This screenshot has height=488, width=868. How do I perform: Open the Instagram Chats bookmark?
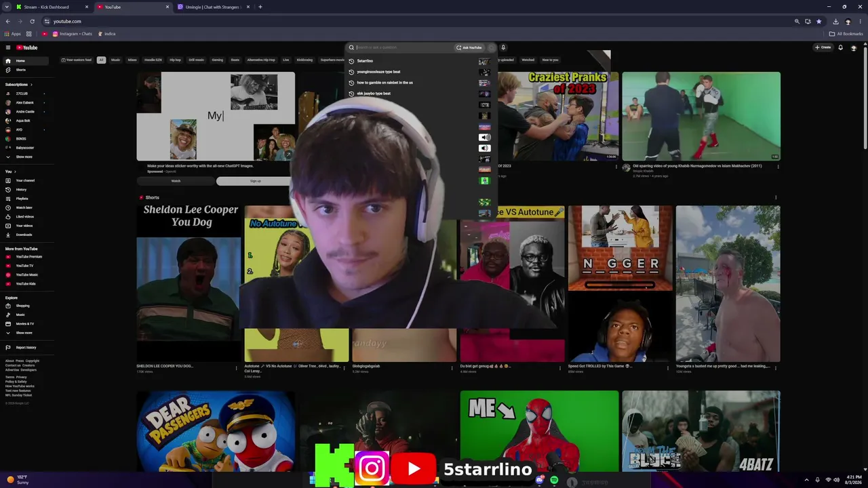(x=73, y=34)
